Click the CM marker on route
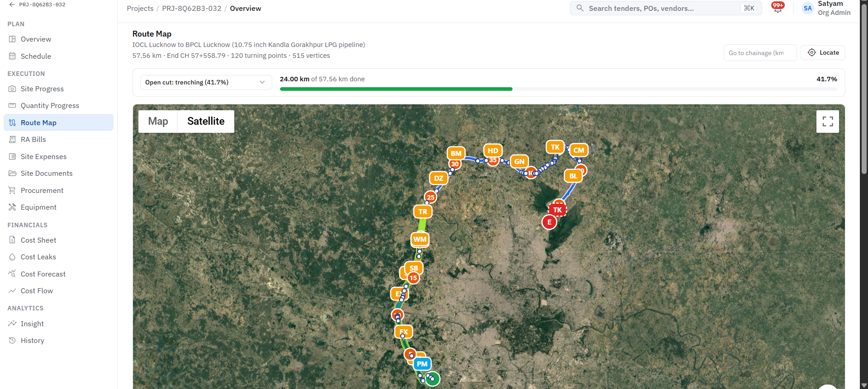The width and height of the screenshot is (868, 389). tap(579, 150)
